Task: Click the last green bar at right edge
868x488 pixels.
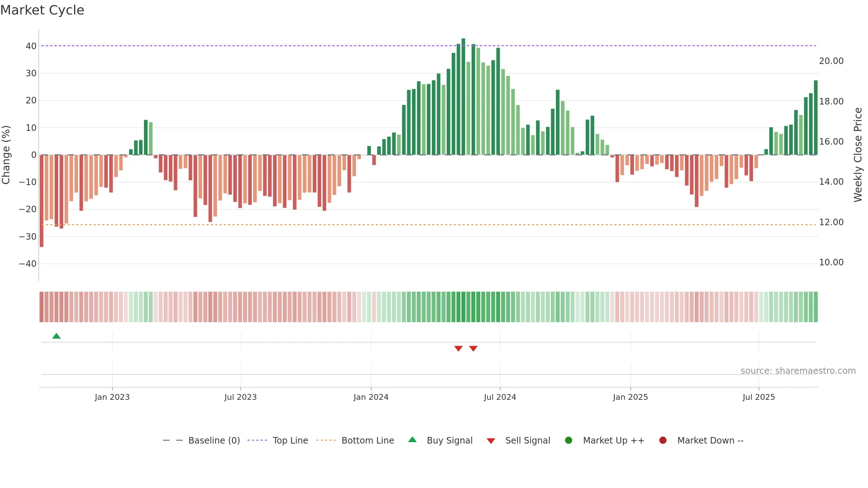Action: (x=816, y=117)
